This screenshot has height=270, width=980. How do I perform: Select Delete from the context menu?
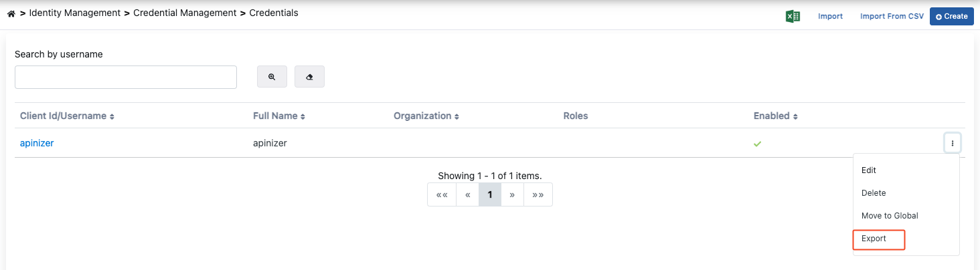(874, 193)
